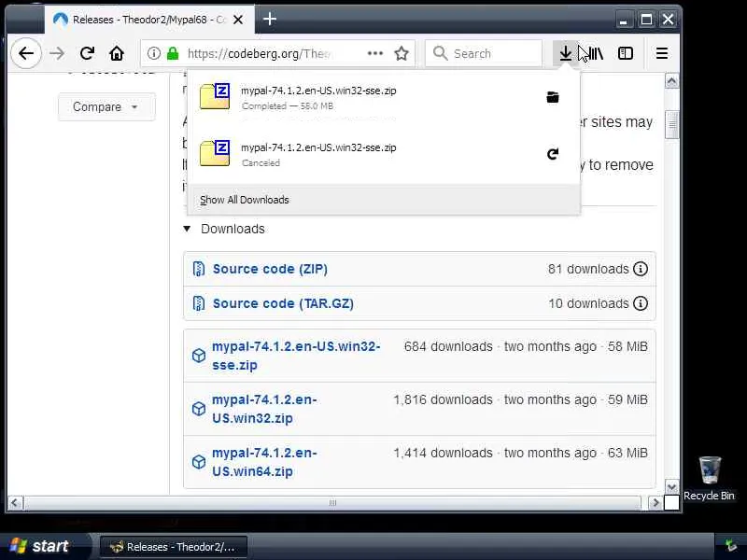Download mypal-74.1.2.en-US.win32-sse.zip link
Viewport: 747px width, 560px height.
pos(296,356)
